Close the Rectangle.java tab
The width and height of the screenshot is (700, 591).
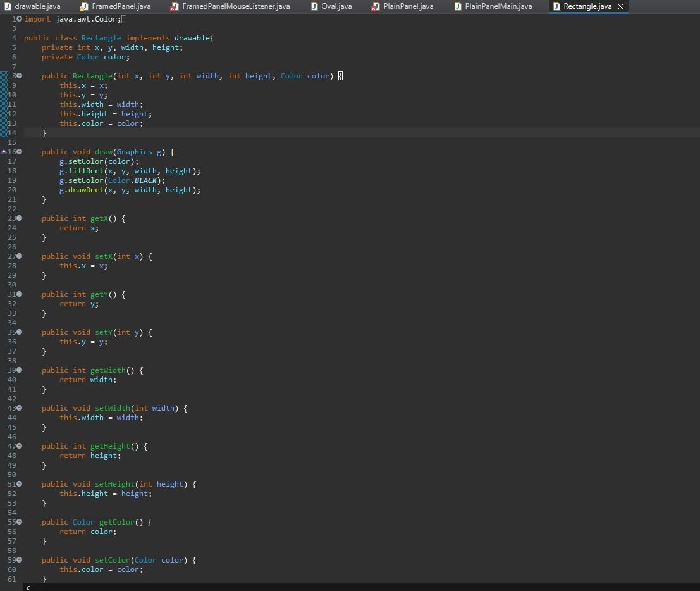(x=619, y=7)
